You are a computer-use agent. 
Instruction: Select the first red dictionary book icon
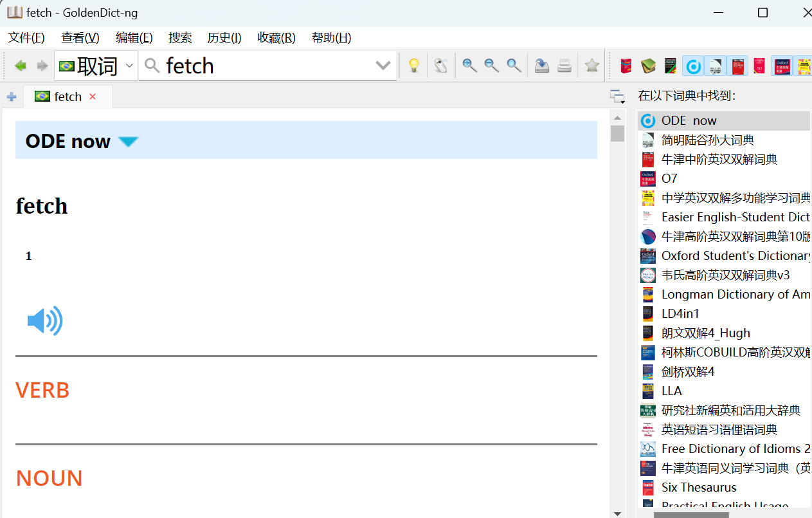(626, 66)
